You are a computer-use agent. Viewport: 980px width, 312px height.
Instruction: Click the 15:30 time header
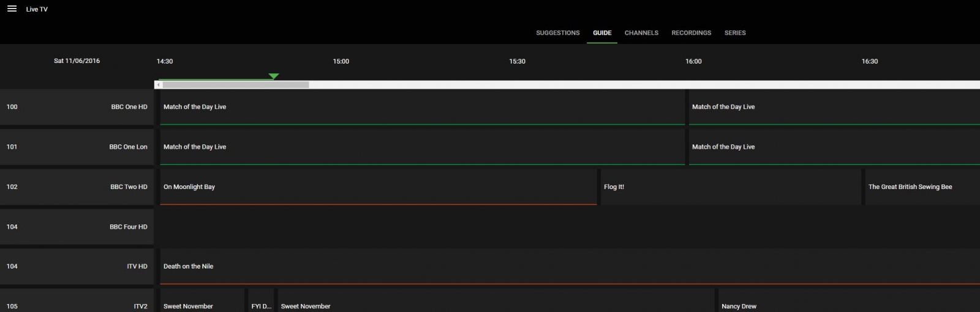518,62
